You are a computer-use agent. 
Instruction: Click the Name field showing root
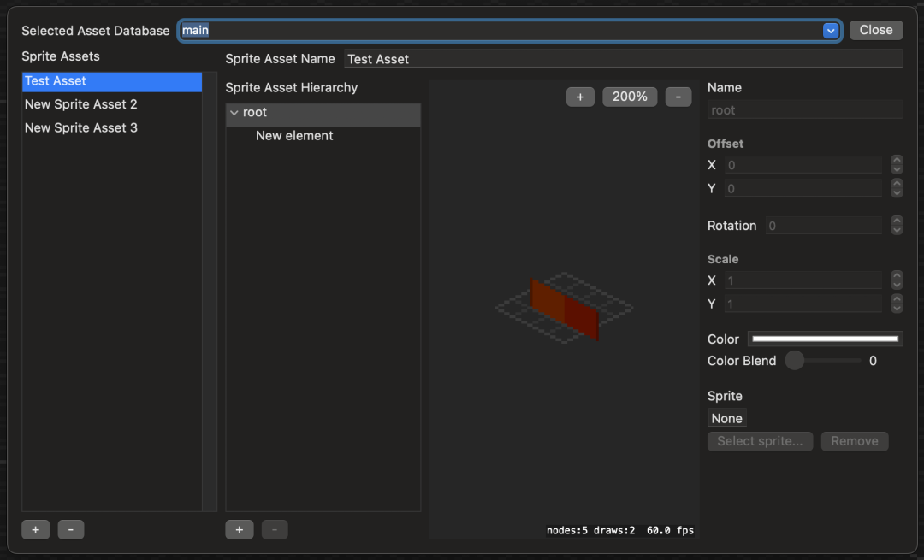(x=804, y=110)
